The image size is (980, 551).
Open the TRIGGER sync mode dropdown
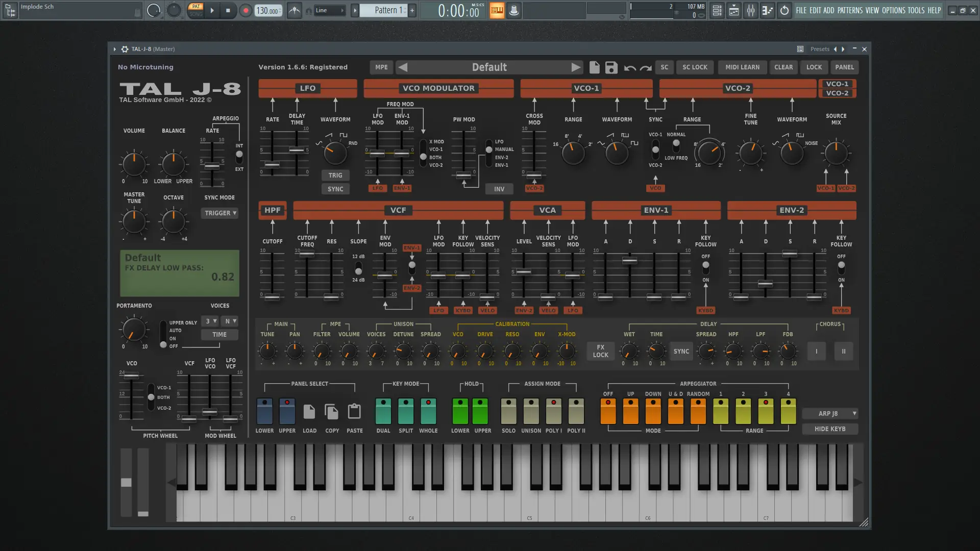(x=220, y=213)
